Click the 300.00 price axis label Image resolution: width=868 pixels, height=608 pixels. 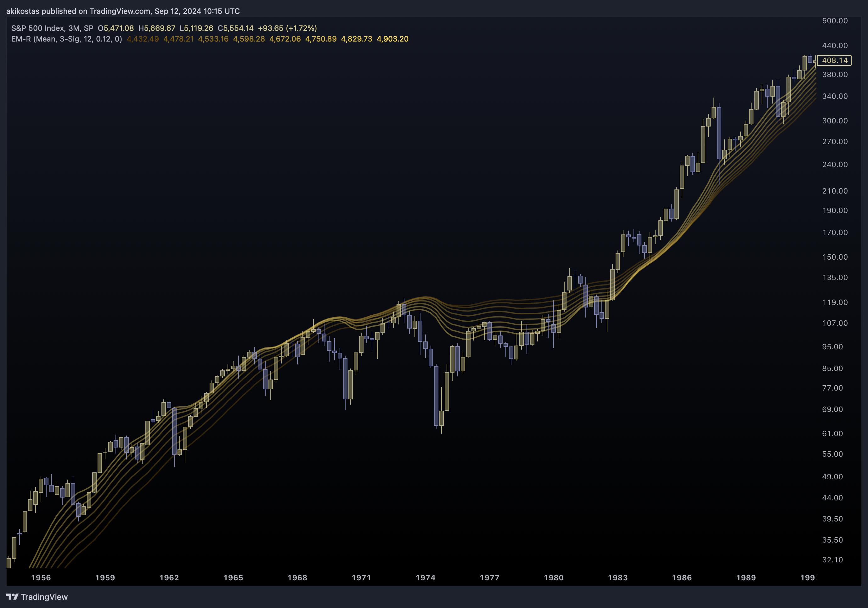835,121
